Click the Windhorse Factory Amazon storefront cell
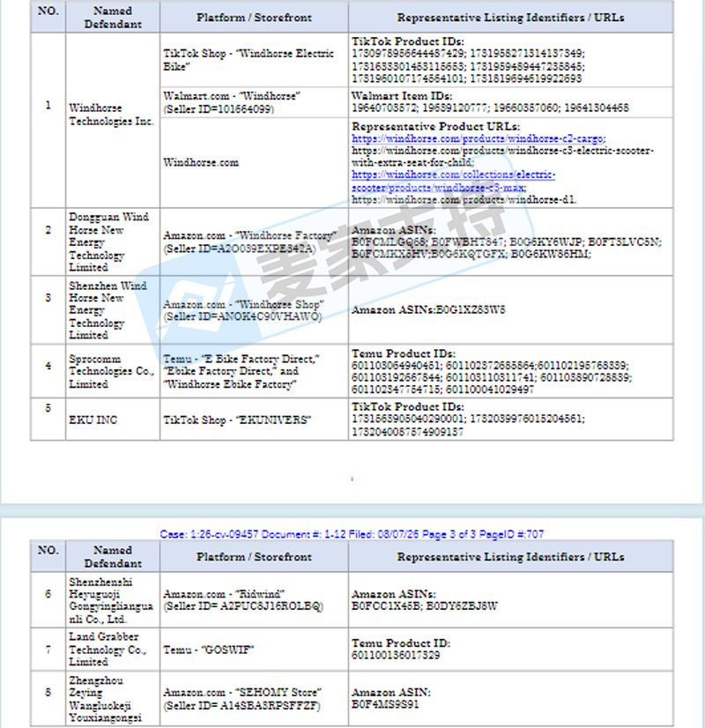Screen dimensions: 705x728 254,241
